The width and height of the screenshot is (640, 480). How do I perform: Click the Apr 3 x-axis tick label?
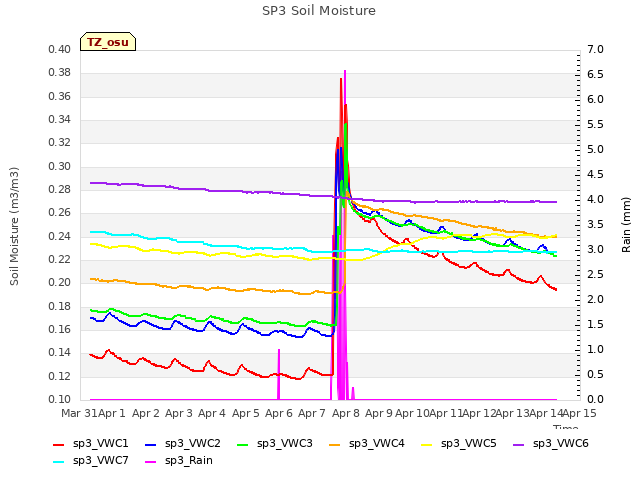point(179,413)
